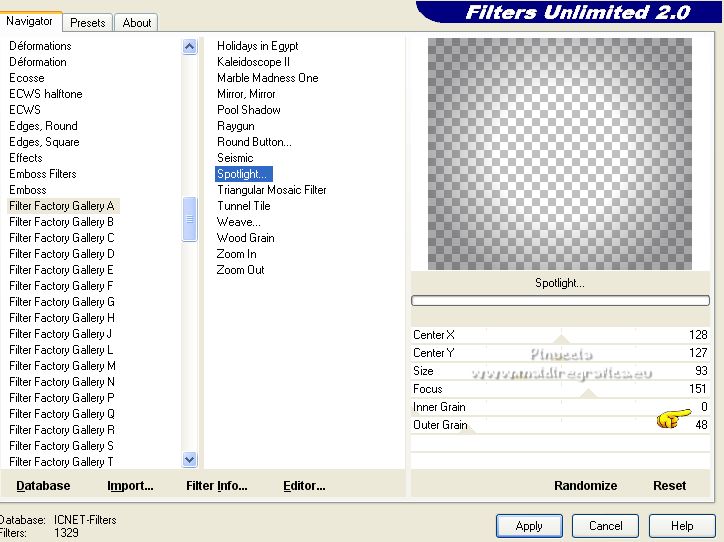The width and height of the screenshot is (724, 542).
Task: Select Edges, Round category
Action: point(43,126)
